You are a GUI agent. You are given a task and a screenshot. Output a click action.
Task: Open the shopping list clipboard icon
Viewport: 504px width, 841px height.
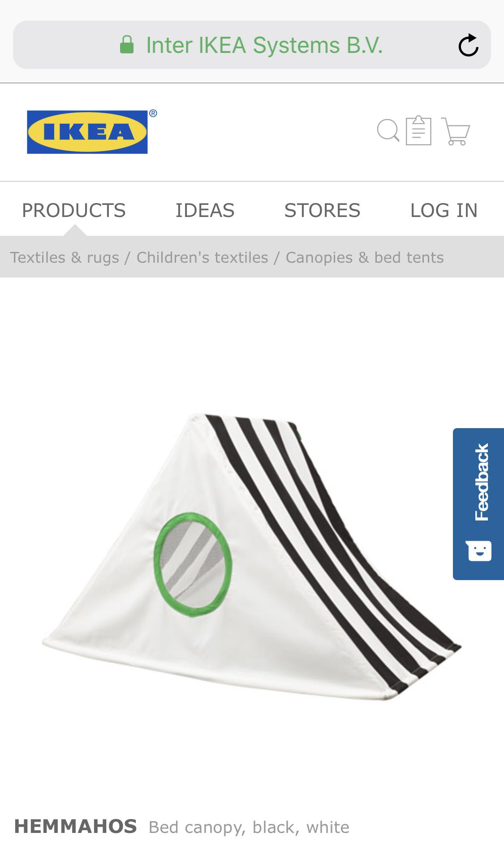pos(418,130)
